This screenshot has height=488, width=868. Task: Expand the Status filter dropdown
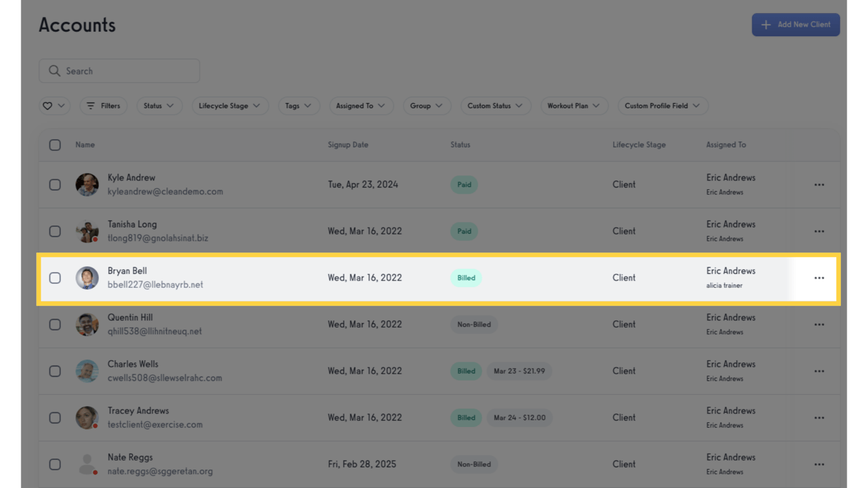pyautogui.click(x=159, y=106)
